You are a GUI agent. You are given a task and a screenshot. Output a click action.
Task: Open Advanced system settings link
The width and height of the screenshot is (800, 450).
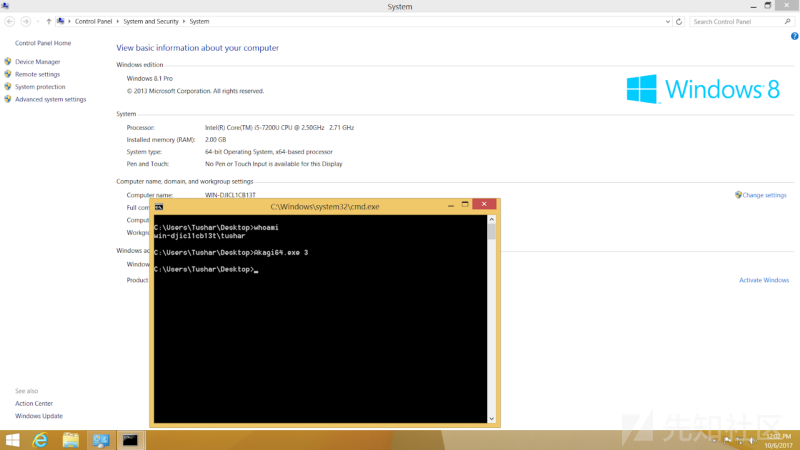tap(51, 99)
